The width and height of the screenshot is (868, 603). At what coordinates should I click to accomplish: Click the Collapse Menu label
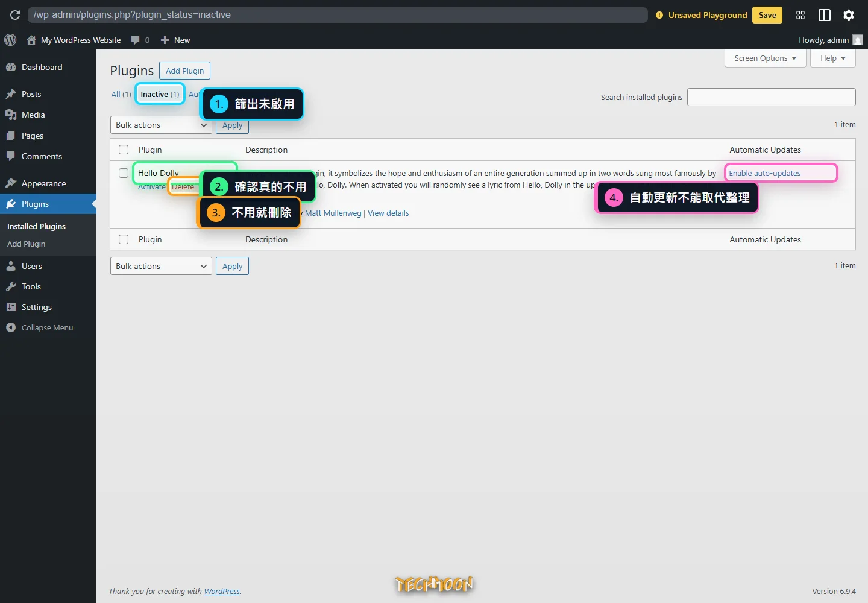[47, 327]
